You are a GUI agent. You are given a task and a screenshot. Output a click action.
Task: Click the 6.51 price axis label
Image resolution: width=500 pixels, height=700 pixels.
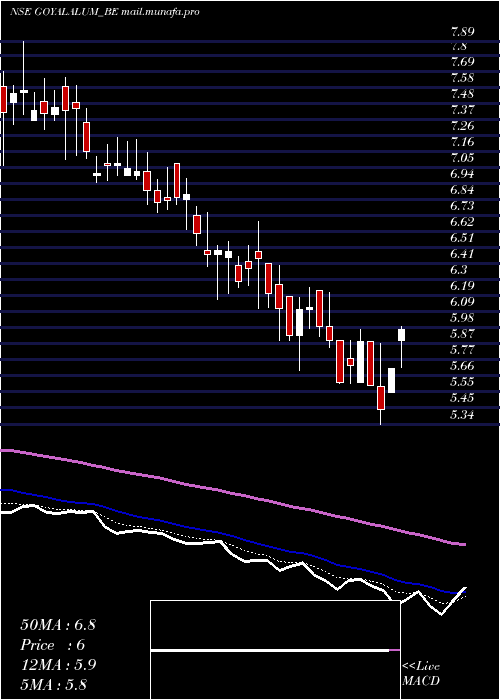462,238
